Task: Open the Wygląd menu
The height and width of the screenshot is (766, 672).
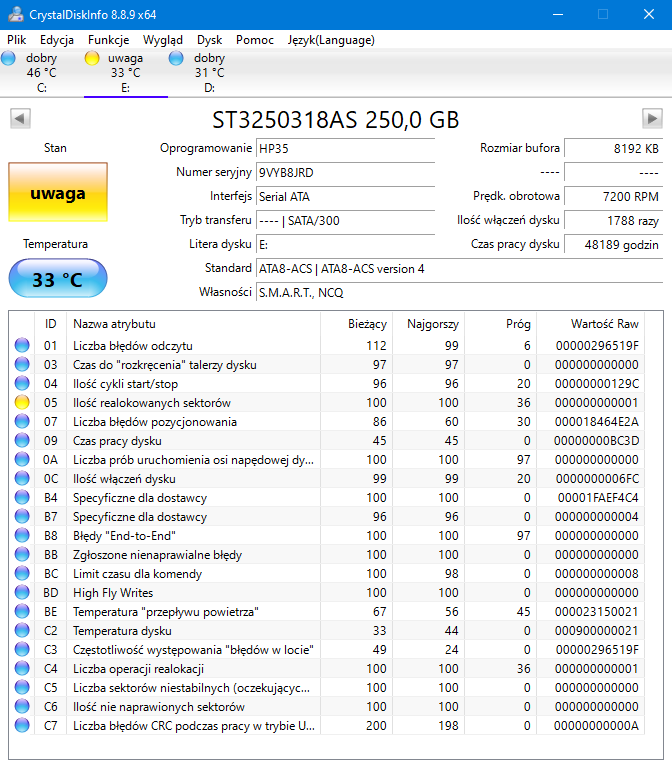Action: pyautogui.click(x=163, y=40)
